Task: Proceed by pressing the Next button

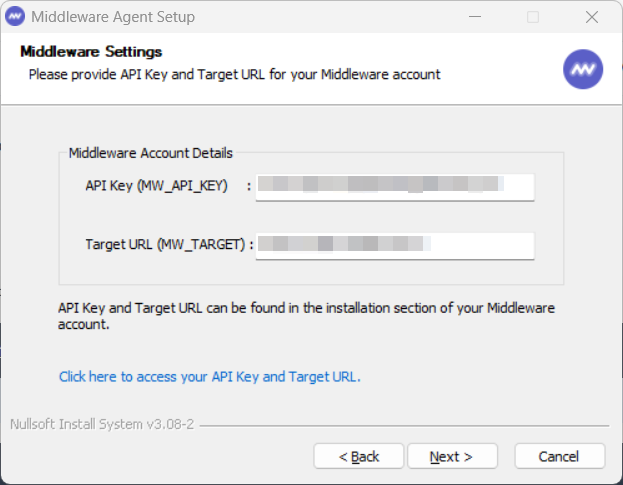Action: pyautogui.click(x=452, y=456)
